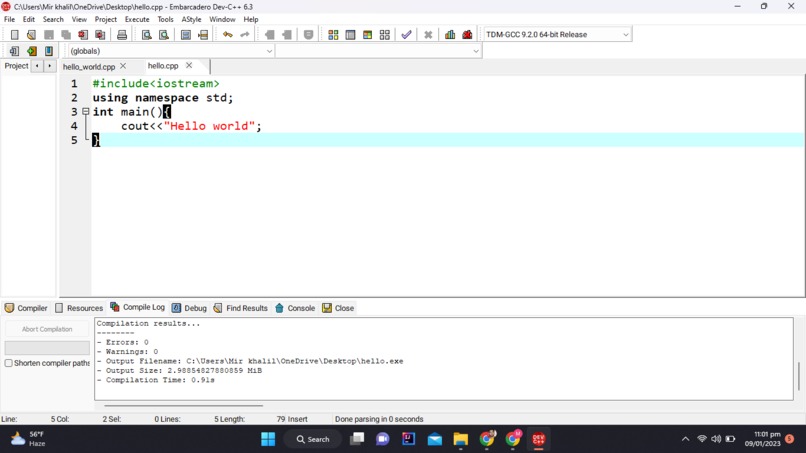
Task: Open profile analysis bar chart icon
Action: click(450, 34)
